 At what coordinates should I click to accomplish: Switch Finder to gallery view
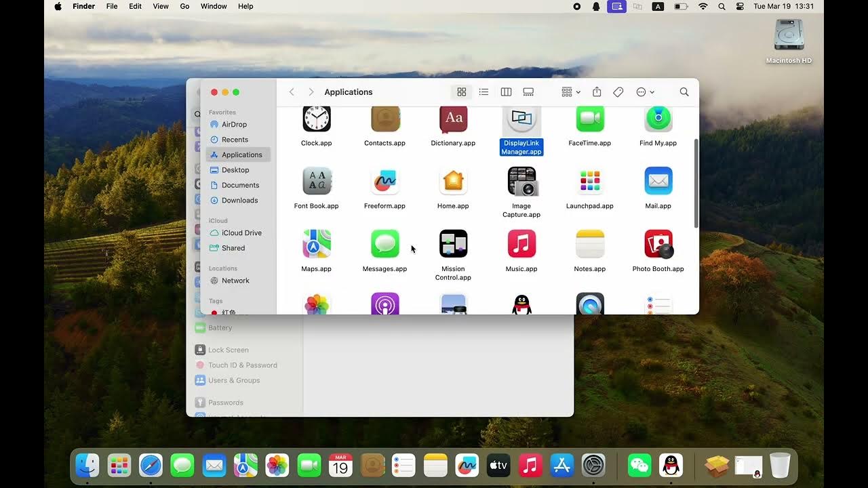pyautogui.click(x=528, y=92)
